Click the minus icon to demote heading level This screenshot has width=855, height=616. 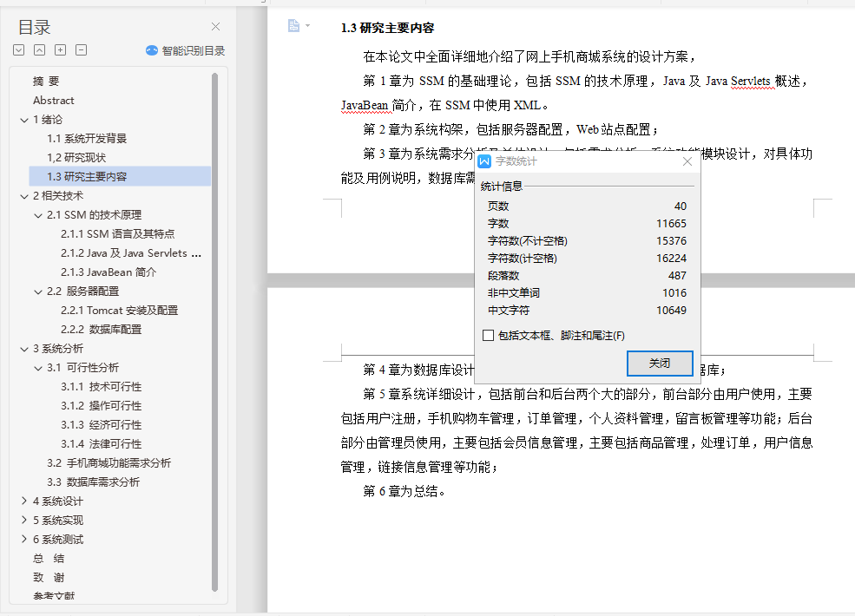point(82,50)
